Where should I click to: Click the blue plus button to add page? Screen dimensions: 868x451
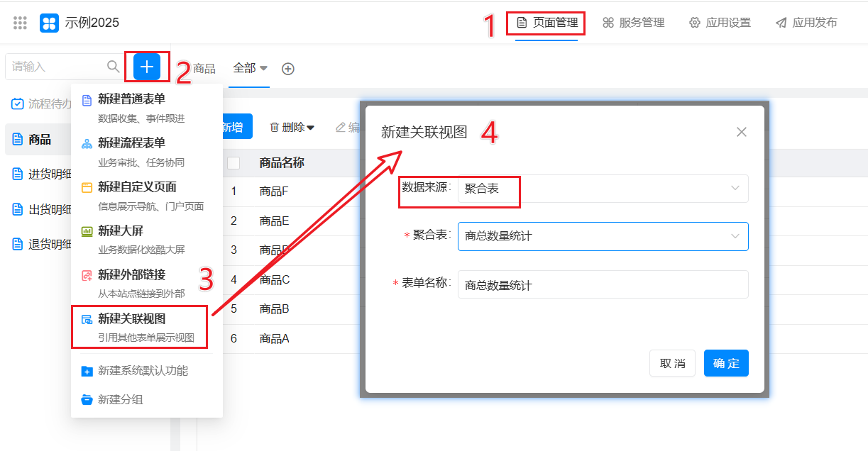coord(147,67)
